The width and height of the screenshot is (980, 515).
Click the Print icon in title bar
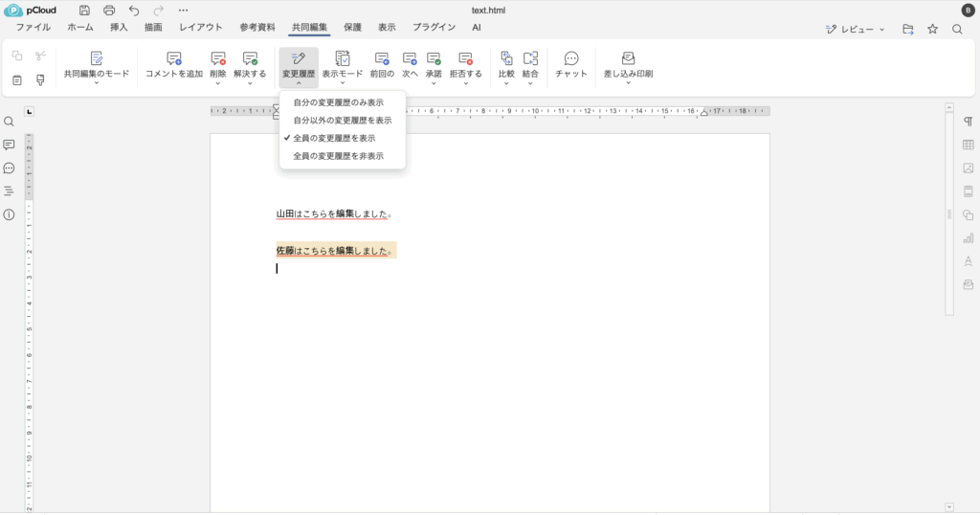[x=109, y=10]
